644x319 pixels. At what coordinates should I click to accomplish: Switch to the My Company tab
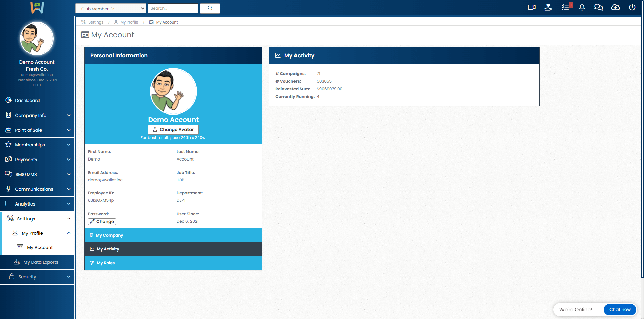coord(109,235)
